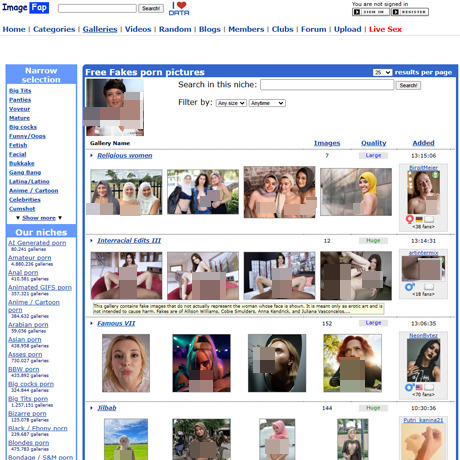The height and width of the screenshot is (460, 460).
Task: Open the BirgitMeier user profile link
Action: tap(423, 168)
